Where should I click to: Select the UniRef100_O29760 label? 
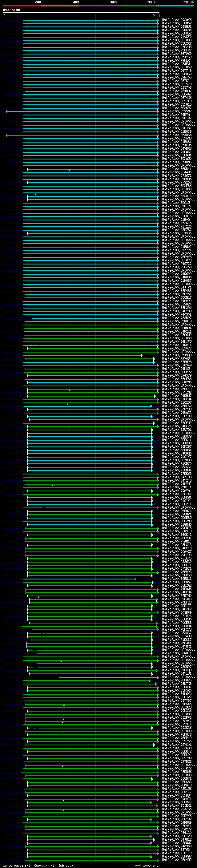(x=177, y=741)
